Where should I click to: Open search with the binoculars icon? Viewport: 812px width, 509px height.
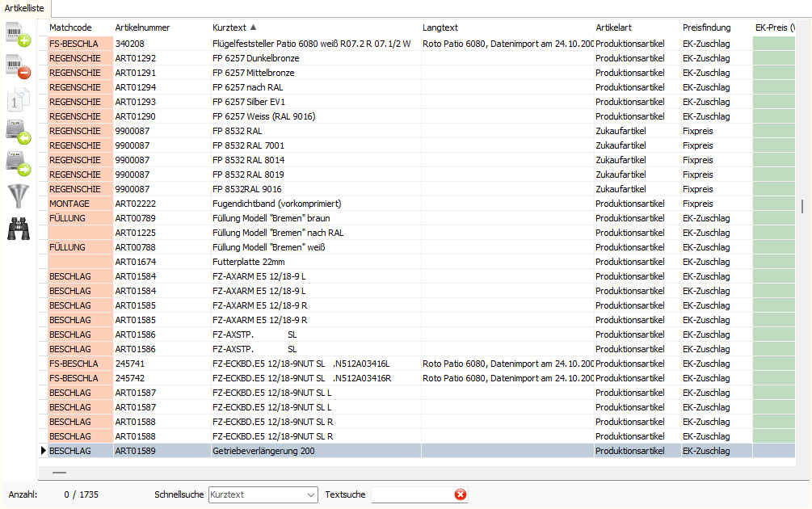(18, 229)
